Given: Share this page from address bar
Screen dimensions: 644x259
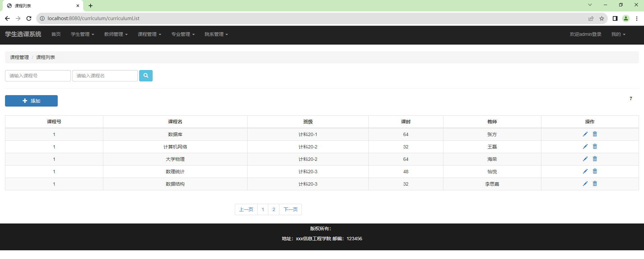Looking at the screenshot, I should (x=591, y=18).
